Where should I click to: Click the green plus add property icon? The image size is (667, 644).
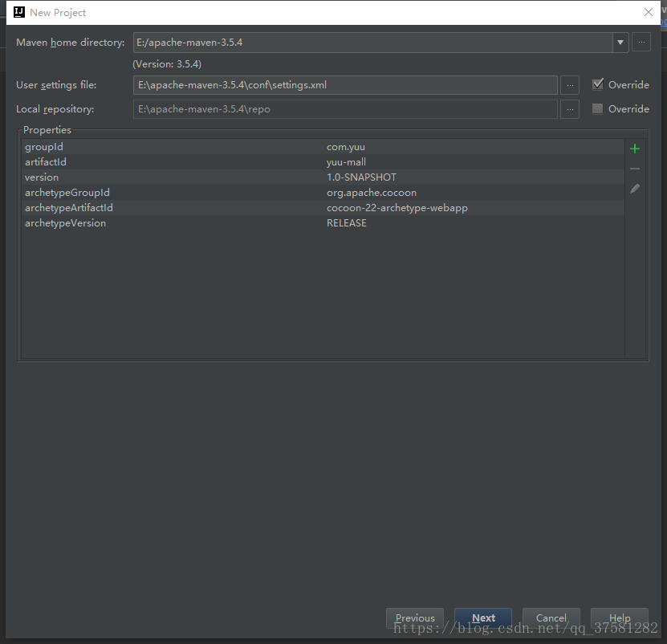coord(634,149)
